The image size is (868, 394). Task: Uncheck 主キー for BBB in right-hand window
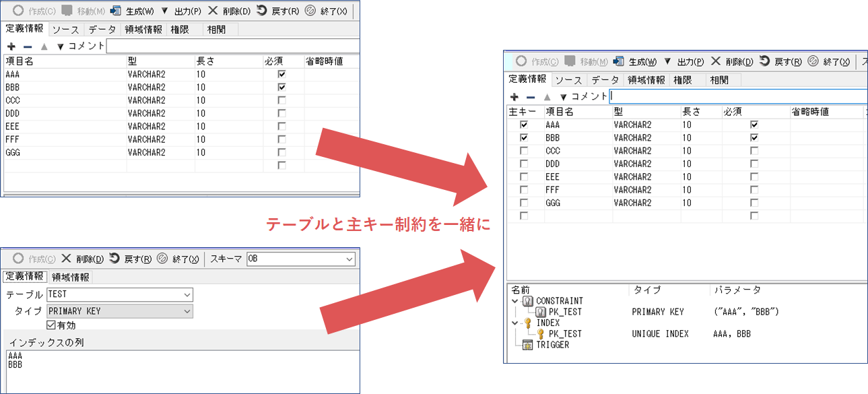coord(524,137)
